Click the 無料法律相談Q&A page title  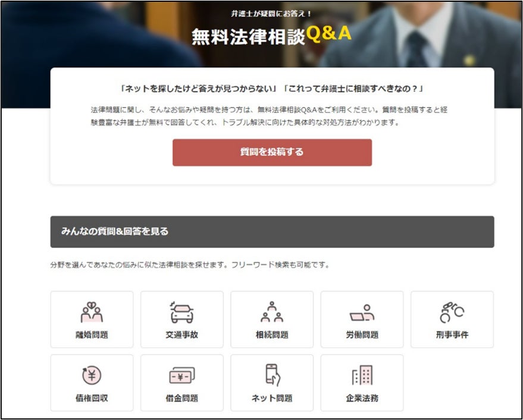coord(271,36)
